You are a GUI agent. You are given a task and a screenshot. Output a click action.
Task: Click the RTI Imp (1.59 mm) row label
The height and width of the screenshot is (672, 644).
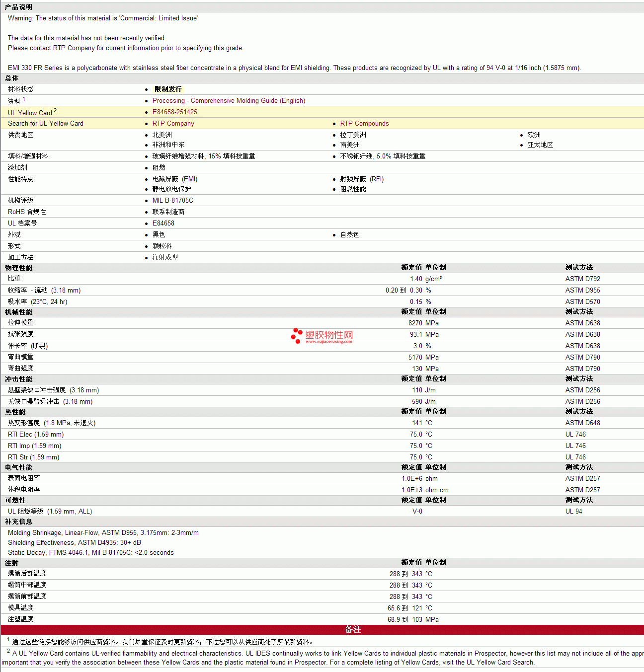tap(35, 446)
